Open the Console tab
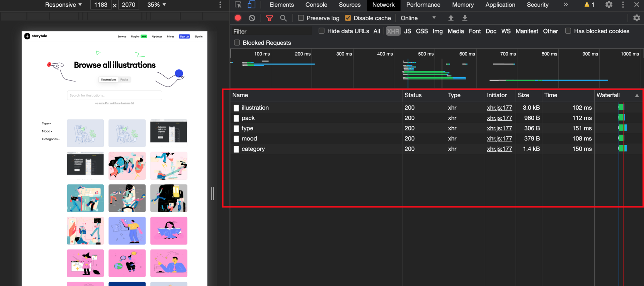The image size is (644, 286). 316,5
